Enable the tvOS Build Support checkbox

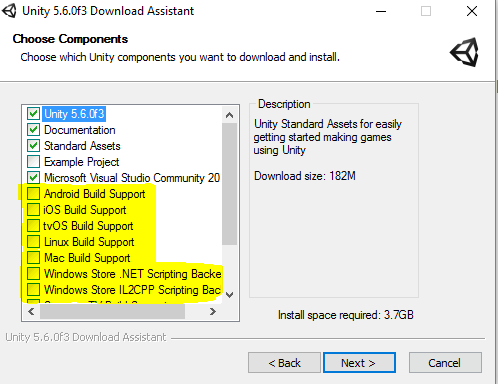[x=33, y=226]
